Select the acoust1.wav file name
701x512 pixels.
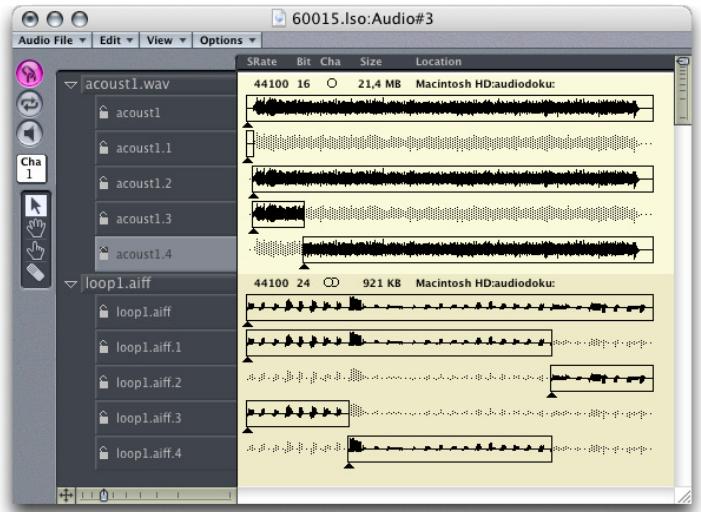coord(127,84)
